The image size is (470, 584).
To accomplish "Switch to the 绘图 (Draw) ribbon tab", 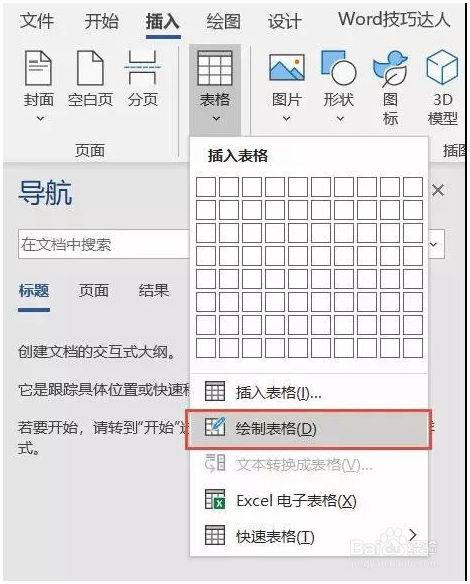I will [x=223, y=21].
